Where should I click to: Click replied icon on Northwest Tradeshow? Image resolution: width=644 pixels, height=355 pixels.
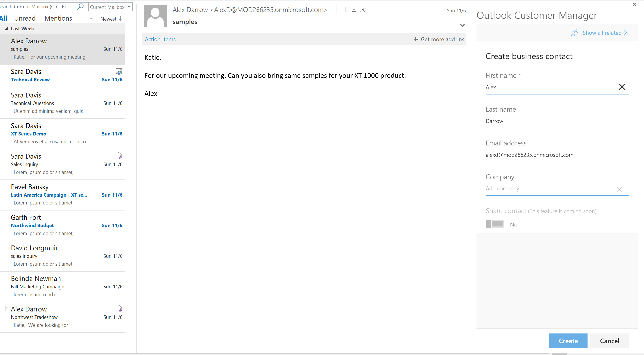coord(119,309)
